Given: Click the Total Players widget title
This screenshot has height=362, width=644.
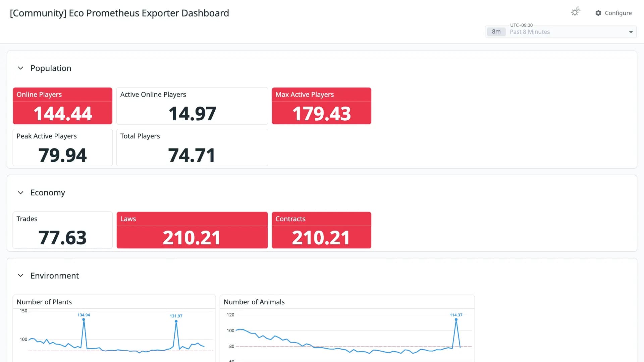Looking at the screenshot, I should pyautogui.click(x=140, y=136).
